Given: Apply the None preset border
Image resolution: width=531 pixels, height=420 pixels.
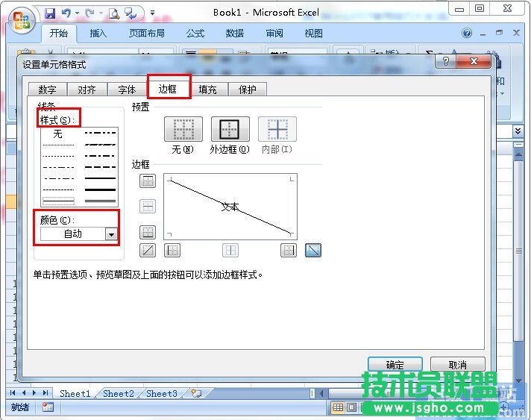Looking at the screenshot, I should [x=183, y=129].
